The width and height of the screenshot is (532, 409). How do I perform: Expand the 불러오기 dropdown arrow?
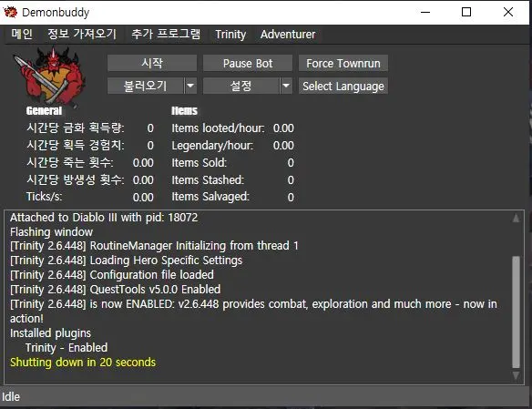click(190, 86)
